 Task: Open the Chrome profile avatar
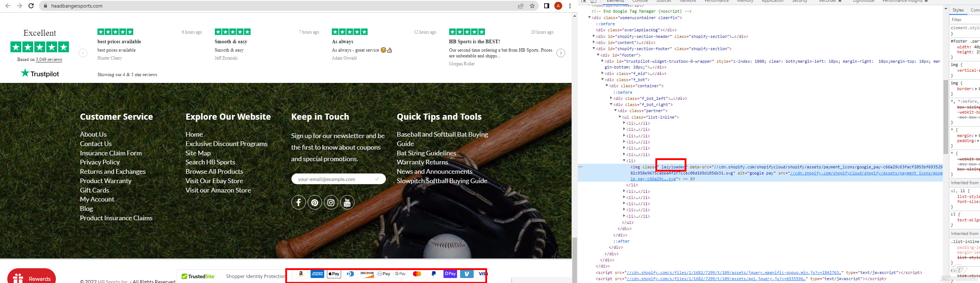coord(558,6)
